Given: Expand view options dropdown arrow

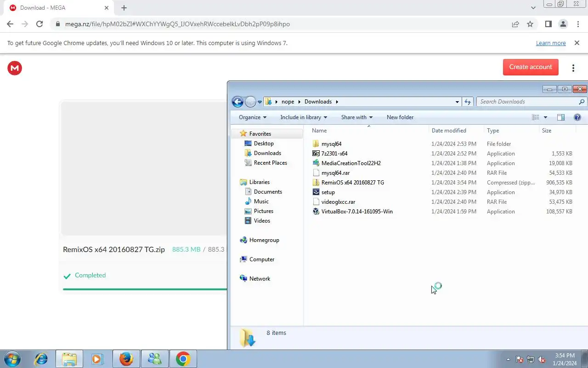Looking at the screenshot, I should click(x=545, y=117).
